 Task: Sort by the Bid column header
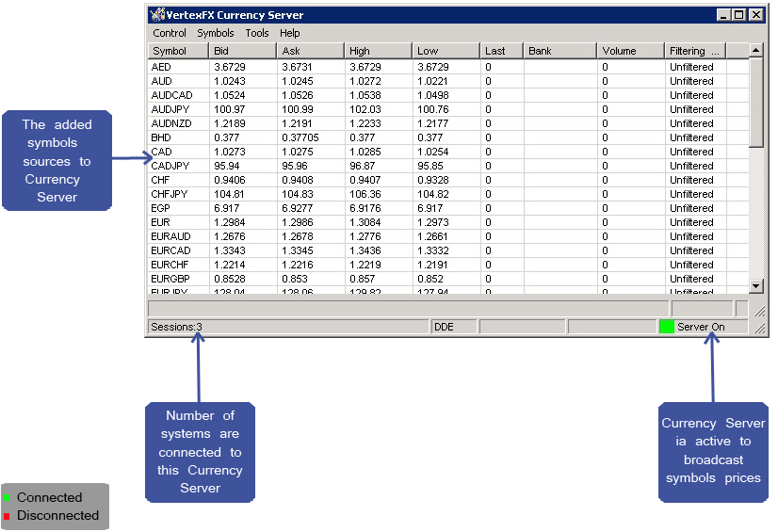click(243, 51)
